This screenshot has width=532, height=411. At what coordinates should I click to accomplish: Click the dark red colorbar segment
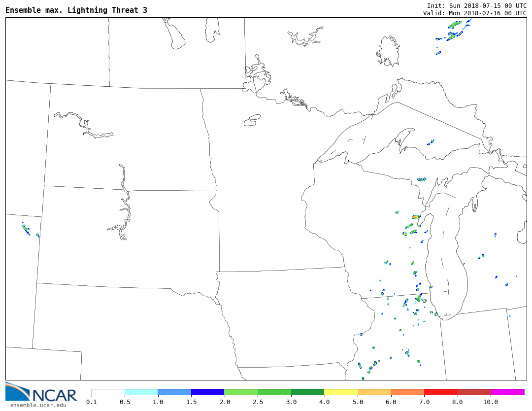473,392
